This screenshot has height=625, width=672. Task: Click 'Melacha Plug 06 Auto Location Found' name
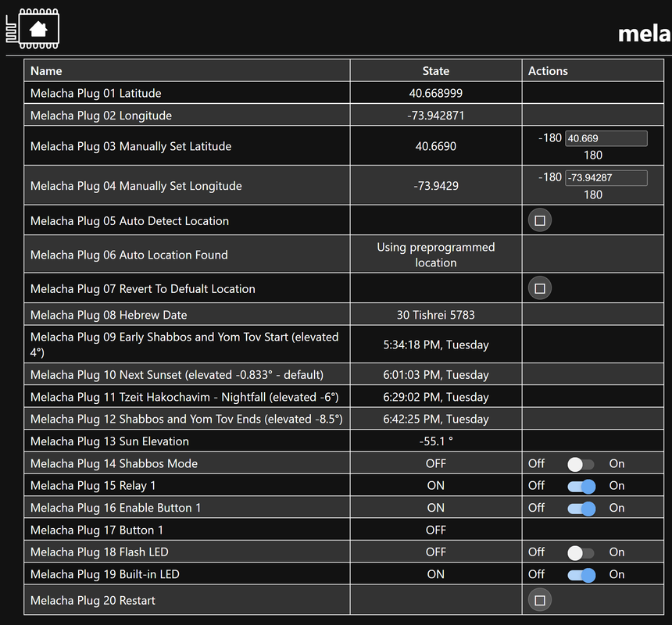pyautogui.click(x=129, y=255)
